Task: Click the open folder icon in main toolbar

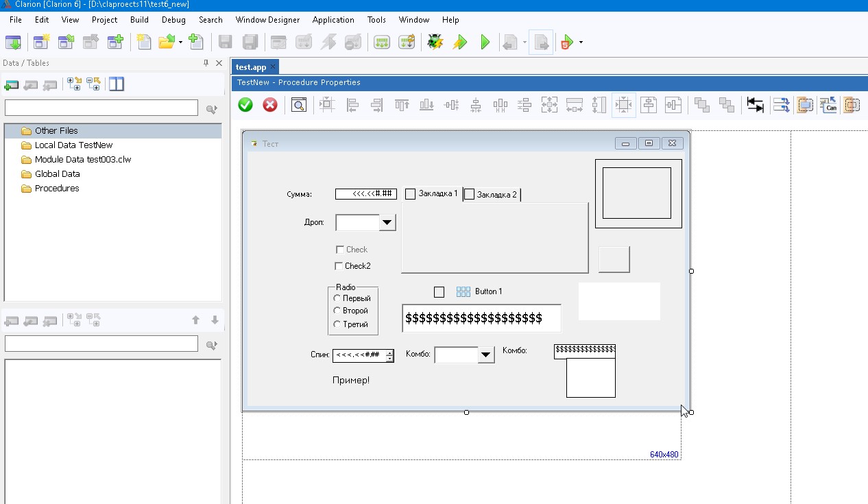Action: tap(166, 43)
